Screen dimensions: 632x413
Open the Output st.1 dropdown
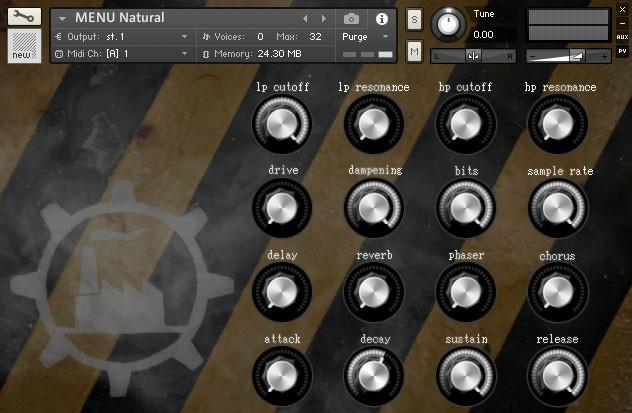(120, 36)
